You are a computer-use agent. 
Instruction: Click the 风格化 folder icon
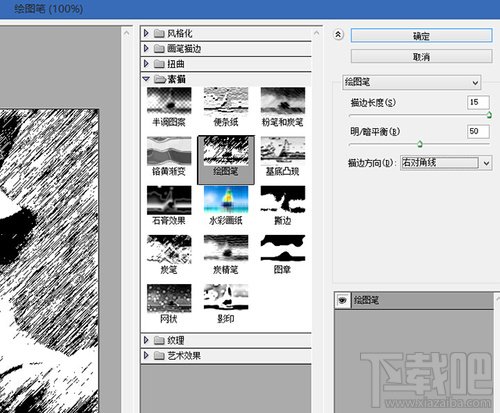(159, 33)
